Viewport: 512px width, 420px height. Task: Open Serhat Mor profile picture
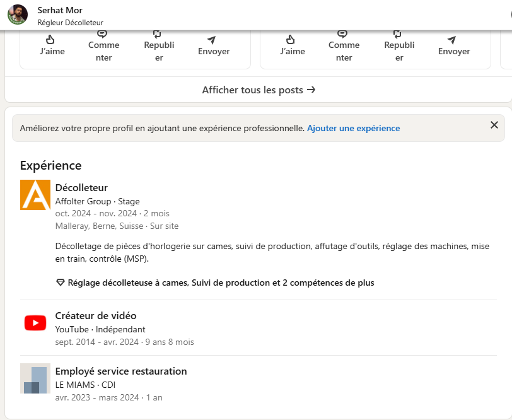point(18,15)
